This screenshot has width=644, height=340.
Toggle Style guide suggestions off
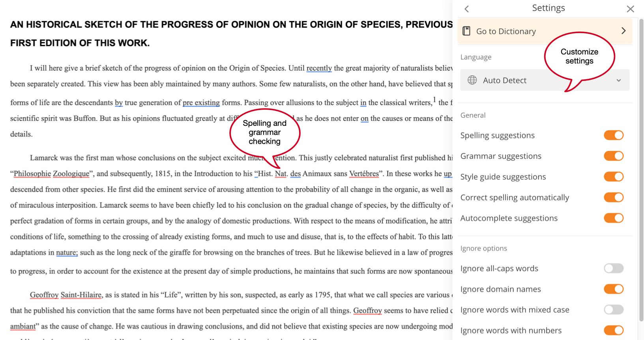[x=614, y=177]
